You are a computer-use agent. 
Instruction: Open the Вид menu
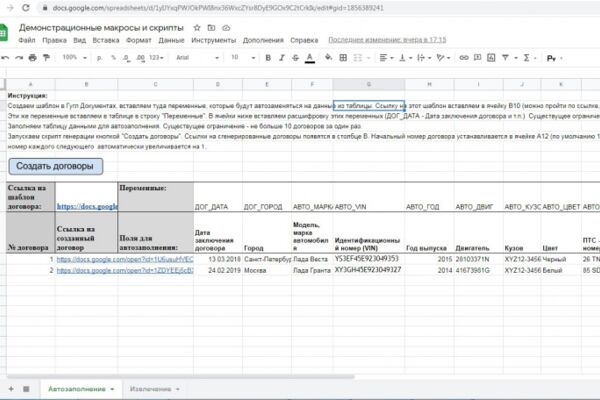(80, 40)
